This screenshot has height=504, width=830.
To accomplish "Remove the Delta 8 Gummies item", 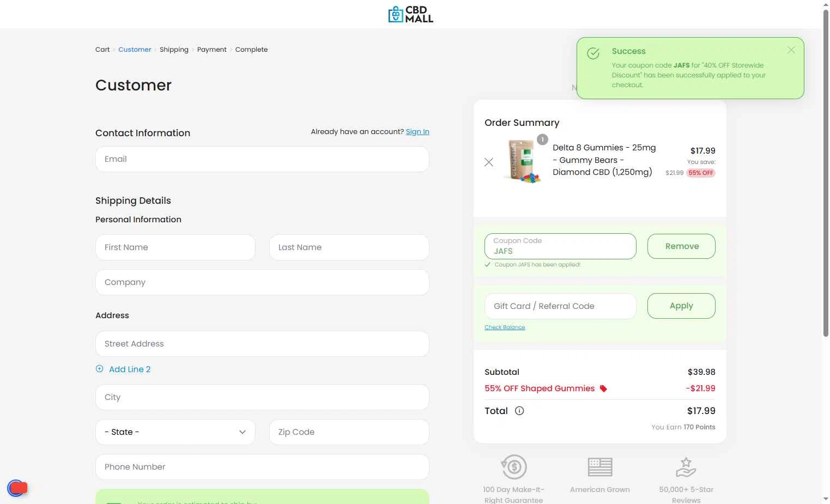I will pos(489,162).
